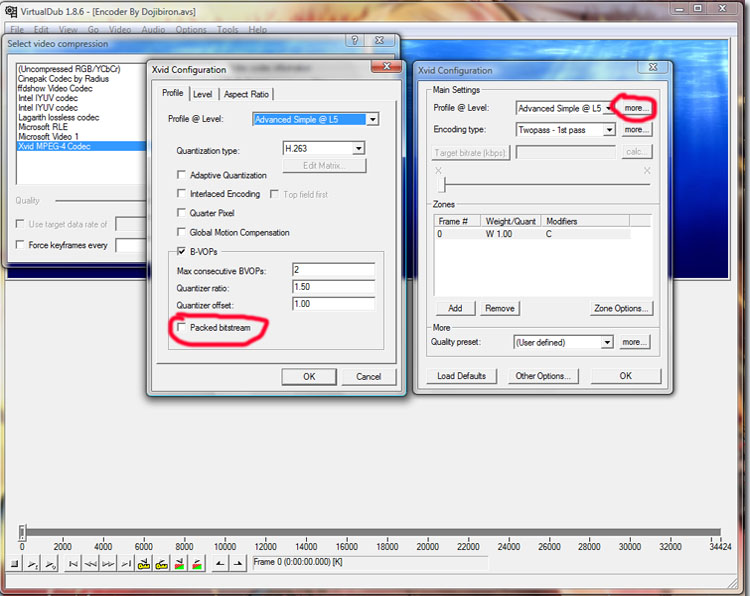Click the Xvid bitrate slider thumb
The height and width of the screenshot is (596, 750).
point(441,184)
